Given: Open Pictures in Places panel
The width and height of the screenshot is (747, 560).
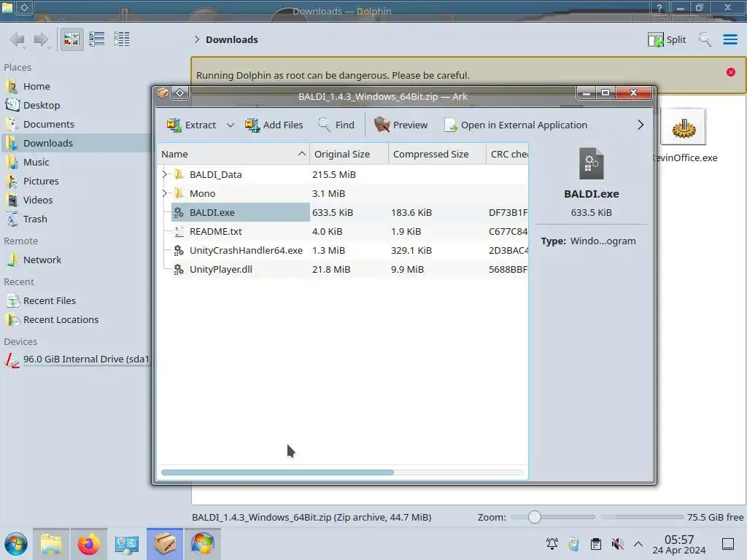Looking at the screenshot, I should pyautogui.click(x=76, y=182).
